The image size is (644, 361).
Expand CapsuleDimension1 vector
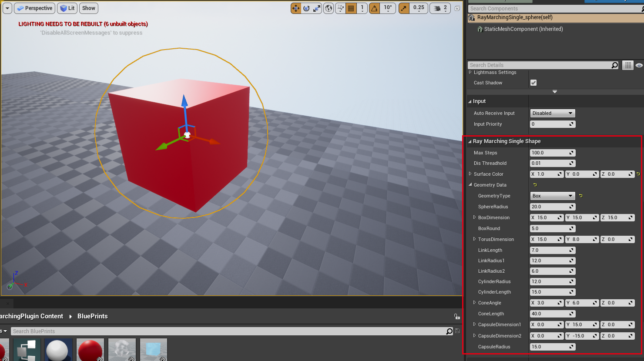pos(474,324)
